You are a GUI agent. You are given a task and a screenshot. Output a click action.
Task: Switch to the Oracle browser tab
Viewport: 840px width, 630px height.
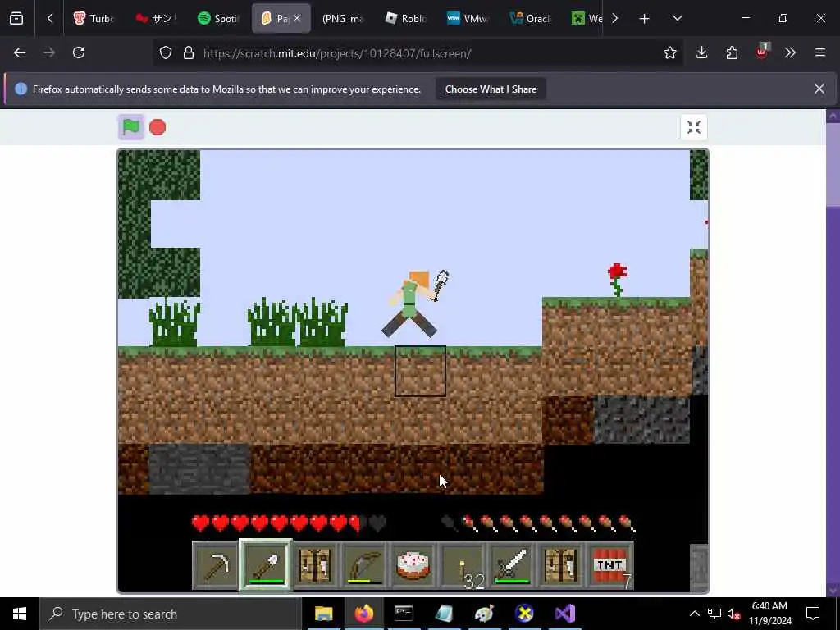point(530,18)
